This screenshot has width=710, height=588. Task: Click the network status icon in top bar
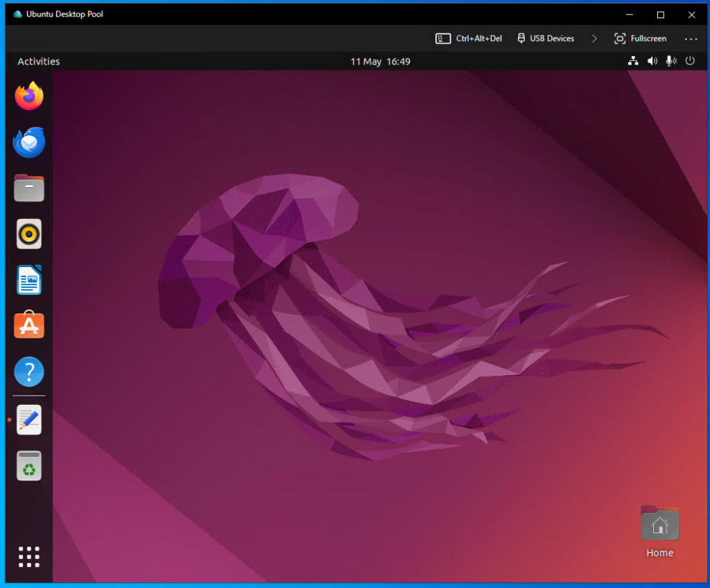point(633,61)
